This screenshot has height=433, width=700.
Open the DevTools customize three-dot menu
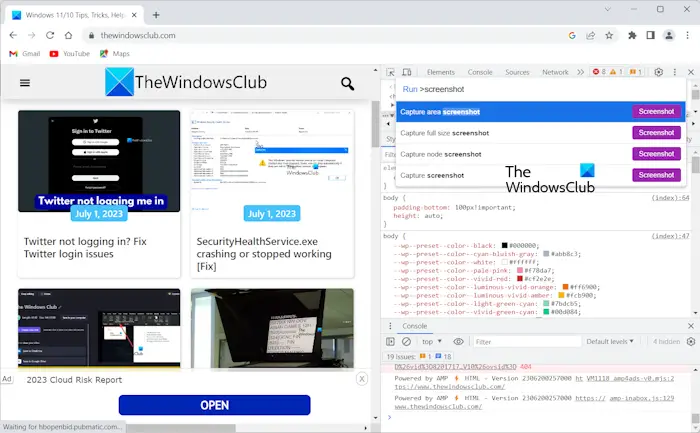tap(675, 72)
